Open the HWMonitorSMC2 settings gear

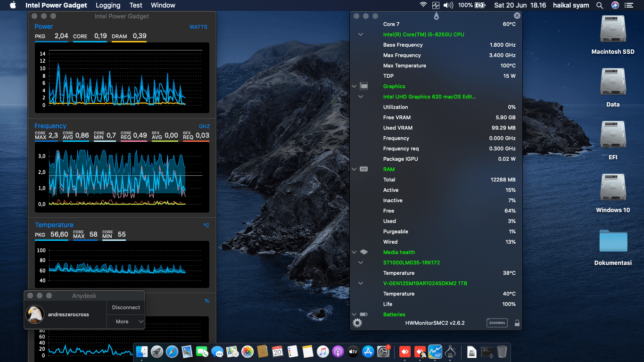click(357, 323)
